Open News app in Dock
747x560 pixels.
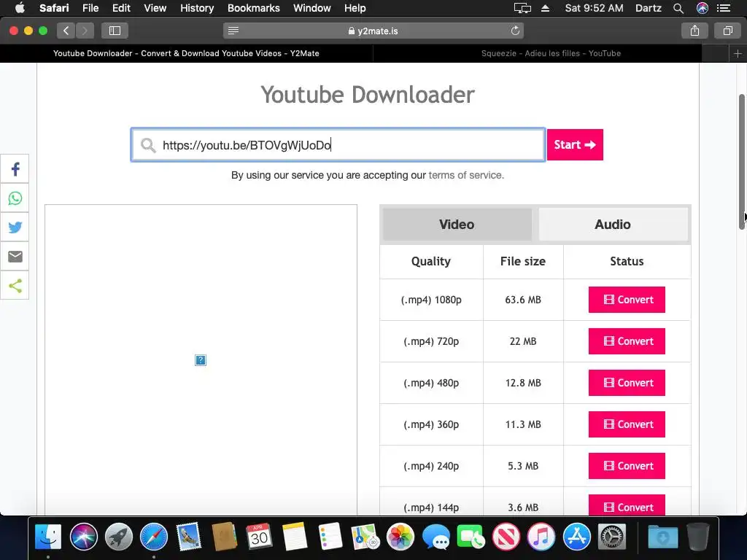pyautogui.click(x=506, y=537)
